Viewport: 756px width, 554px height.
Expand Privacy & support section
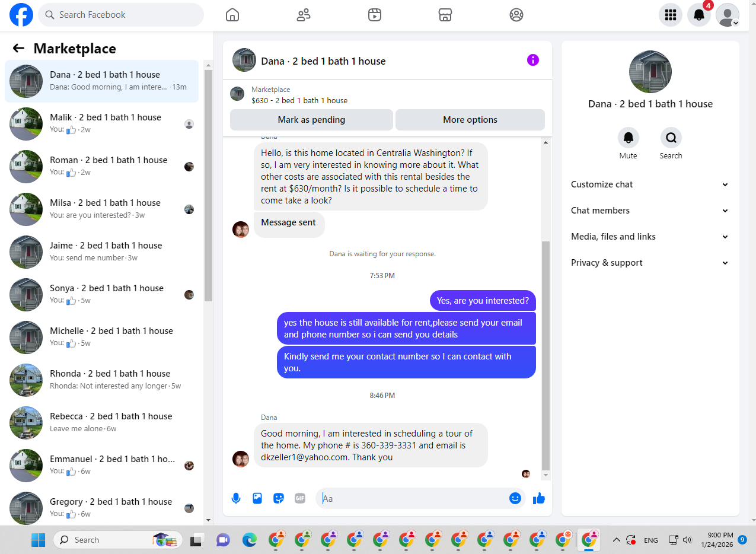(x=650, y=263)
